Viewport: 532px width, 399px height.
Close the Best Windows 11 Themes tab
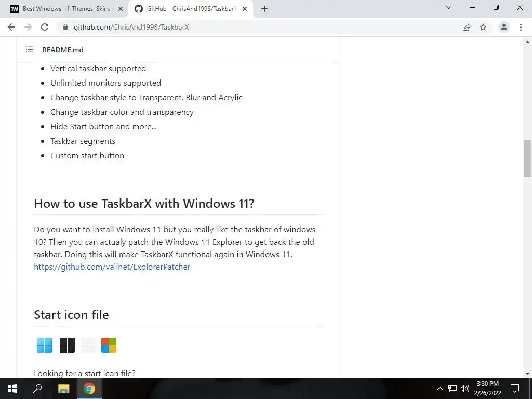pos(121,9)
